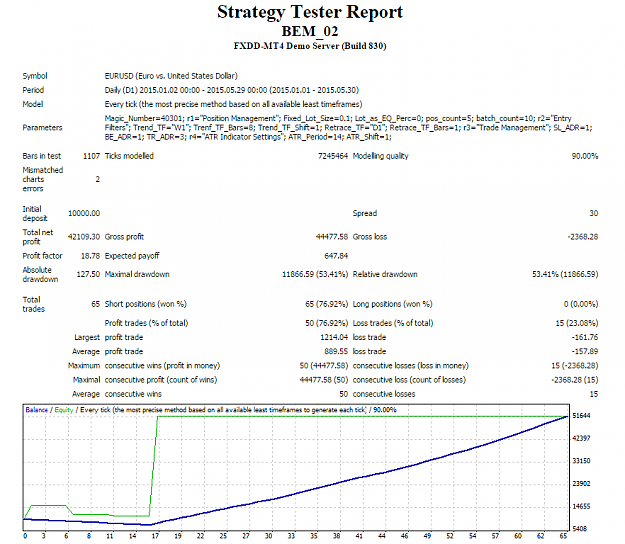
Task: Click the 'Balance' legend label in chart
Action: click(x=36, y=410)
